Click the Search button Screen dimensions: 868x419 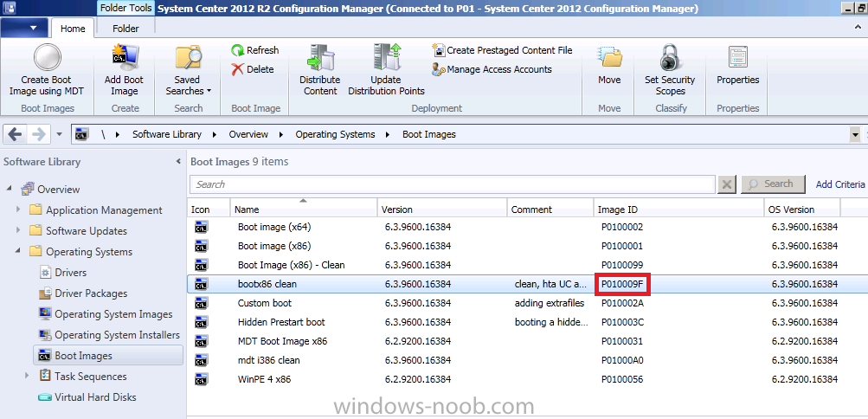point(773,184)
